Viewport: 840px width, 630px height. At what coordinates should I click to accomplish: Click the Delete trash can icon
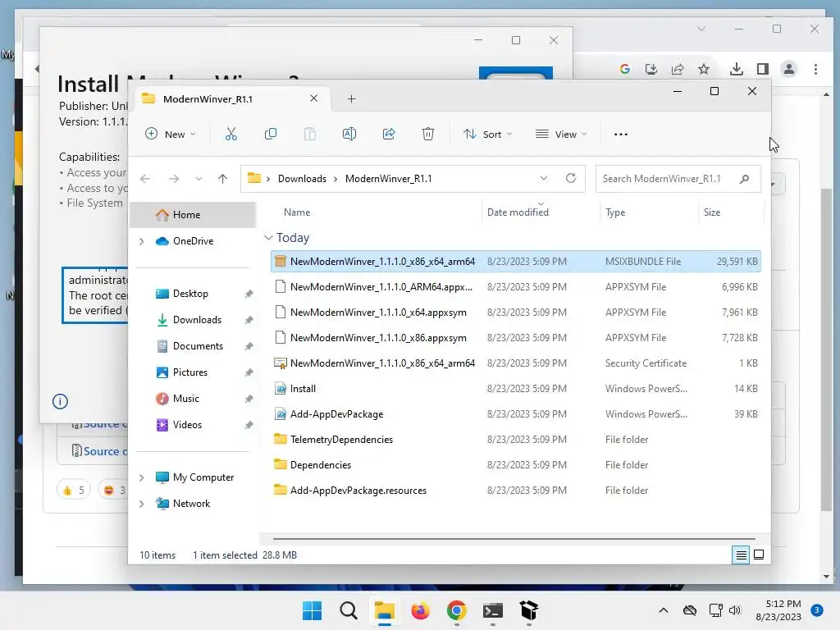(x=428, y=134)
